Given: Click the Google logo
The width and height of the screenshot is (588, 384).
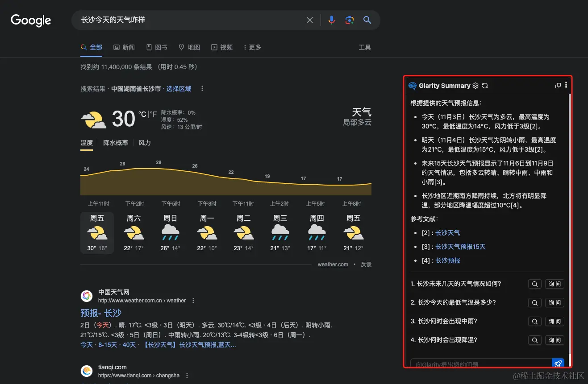Looking at the screenshot, I should tap(31, 21).
